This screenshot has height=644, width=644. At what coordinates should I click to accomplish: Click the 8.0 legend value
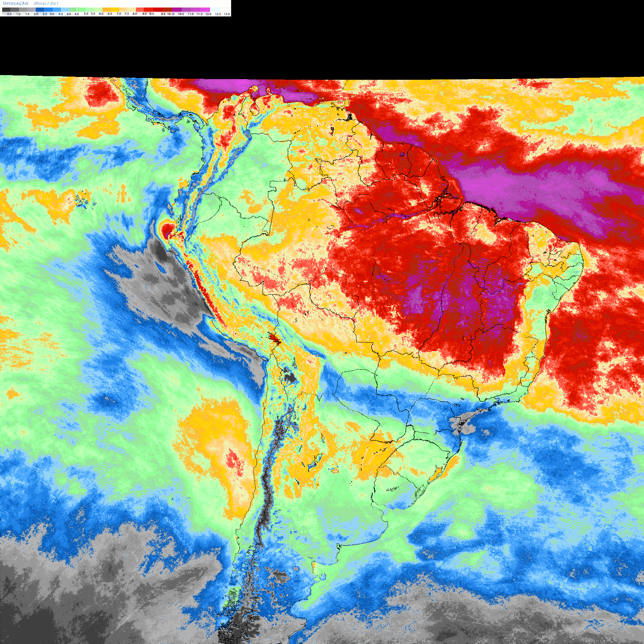pyautogui.click(x=135, y=14)
